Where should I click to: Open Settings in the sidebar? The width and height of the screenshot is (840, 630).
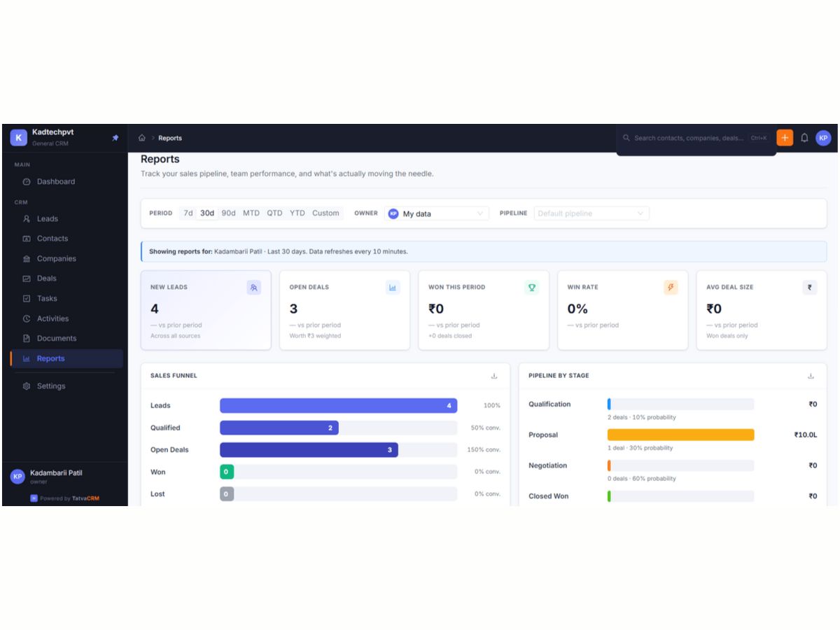pyautogui.click(x=67, y=386)
